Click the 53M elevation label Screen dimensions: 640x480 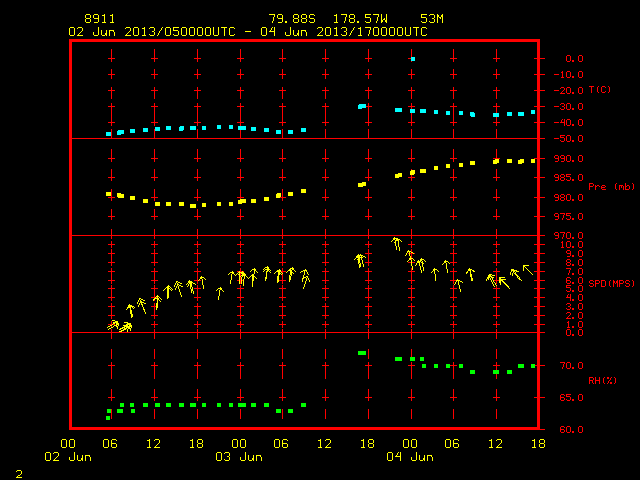[432, 19]
